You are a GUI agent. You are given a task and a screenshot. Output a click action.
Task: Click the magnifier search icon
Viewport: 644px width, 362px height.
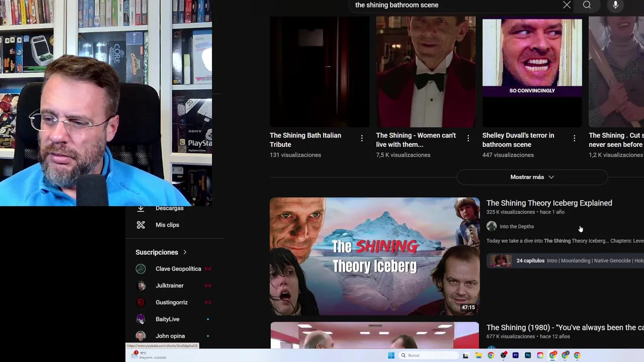587,5
